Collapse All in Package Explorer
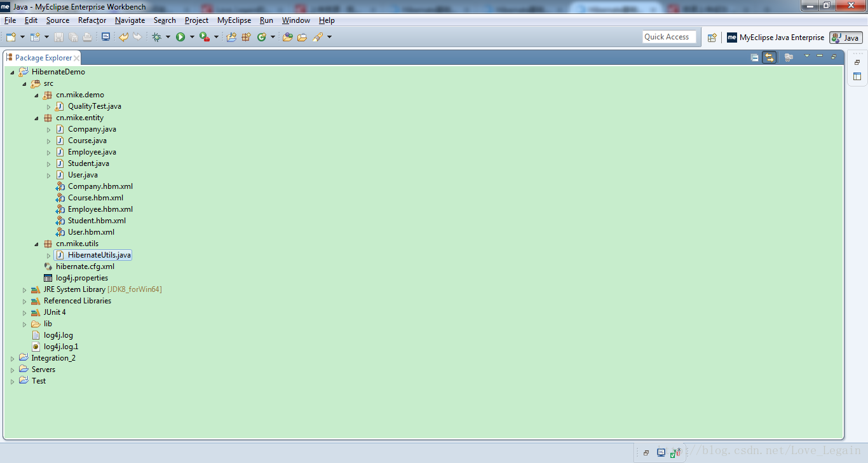The height and width of the screenshot is (463, 868). coord(755,57)
